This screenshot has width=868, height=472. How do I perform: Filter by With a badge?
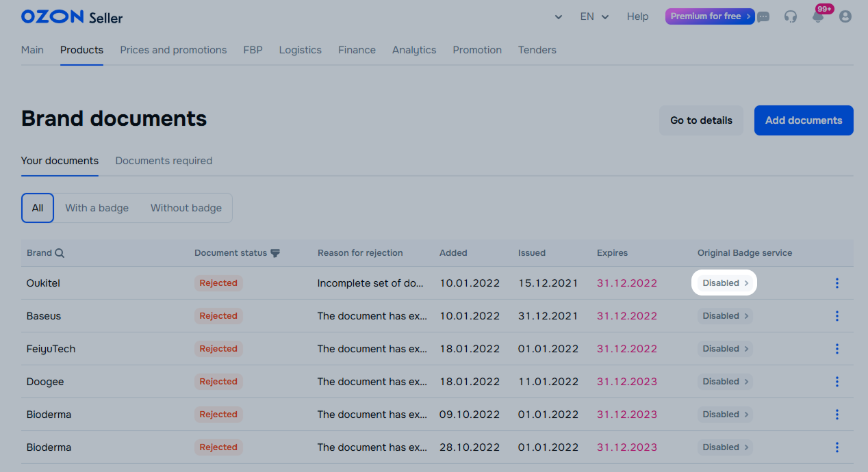pos(97,208)
